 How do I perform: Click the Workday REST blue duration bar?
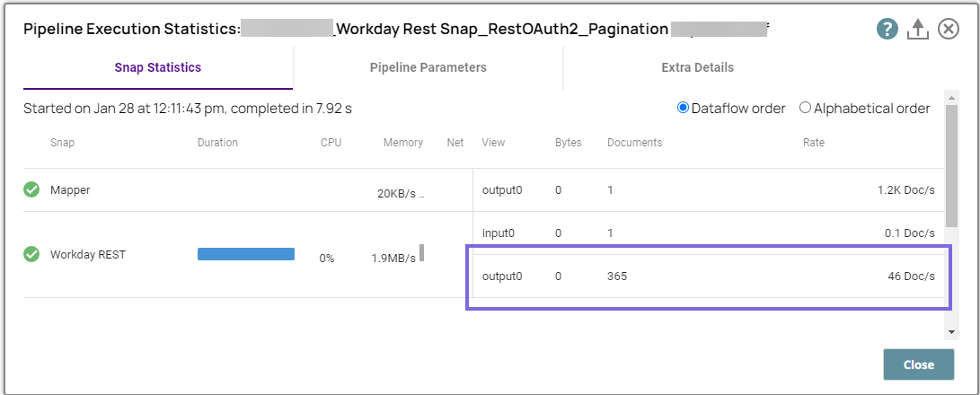(x=246, y=254)
